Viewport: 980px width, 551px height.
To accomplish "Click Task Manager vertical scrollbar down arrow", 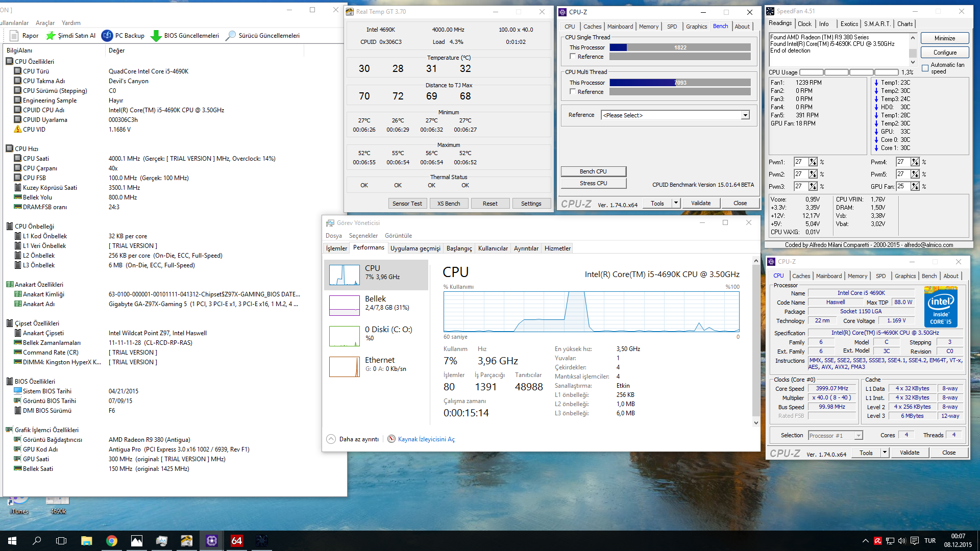I will [x=756, y=423].
